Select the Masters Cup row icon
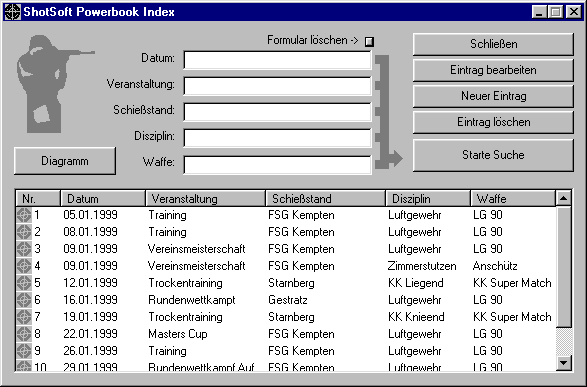 [x=24, y=334]
